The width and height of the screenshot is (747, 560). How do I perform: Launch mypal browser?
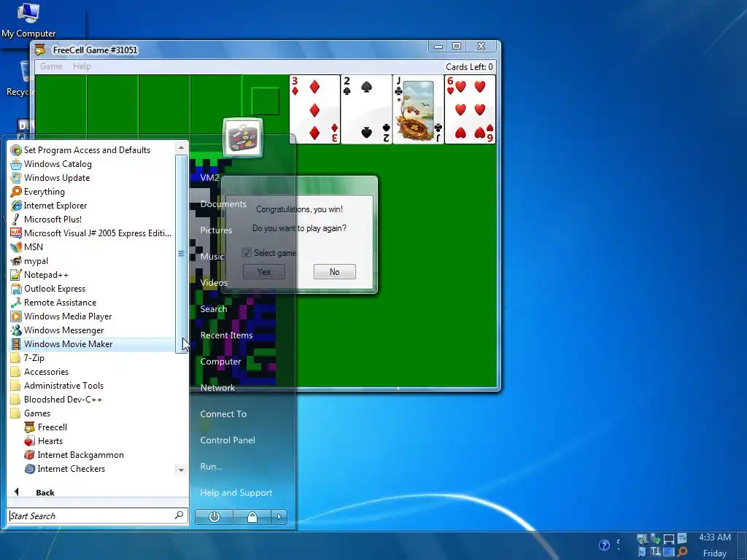point(29,261)
